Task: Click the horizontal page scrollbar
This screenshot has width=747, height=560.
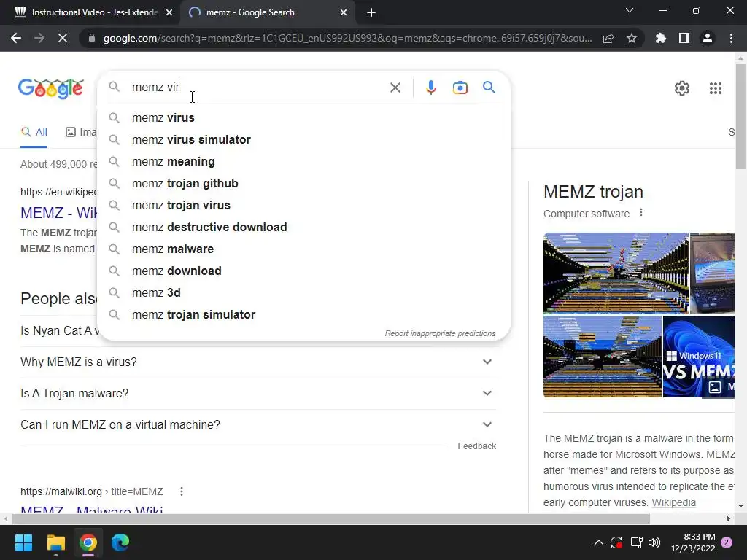Action: coord(331,518)
